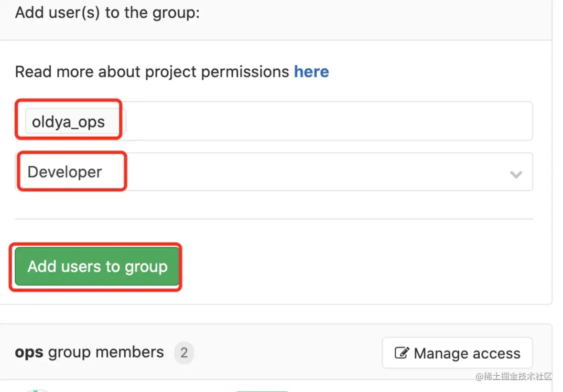Click blank space right of the Add users button
The height and width of the screenshot is (392, 563).
pyautogui.click(x=359, y=266)
